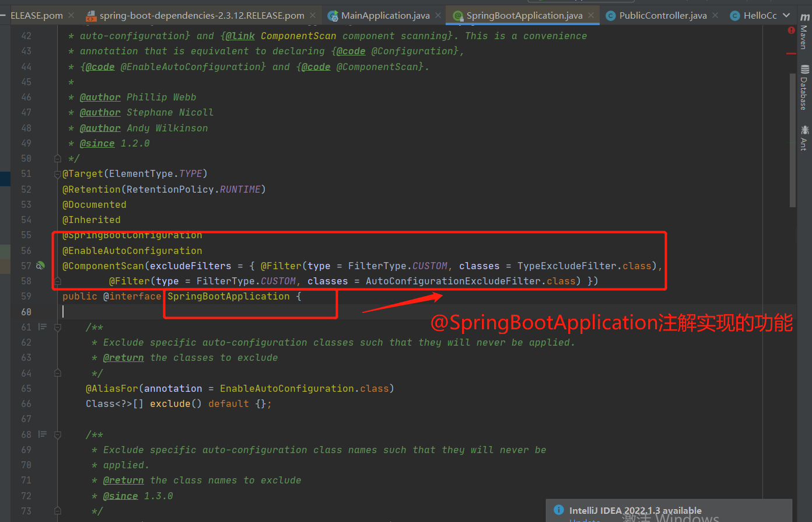Switch to the MainApplication.java tab
Viewport: 812px width, 522px height.
[x=385, y=16]
